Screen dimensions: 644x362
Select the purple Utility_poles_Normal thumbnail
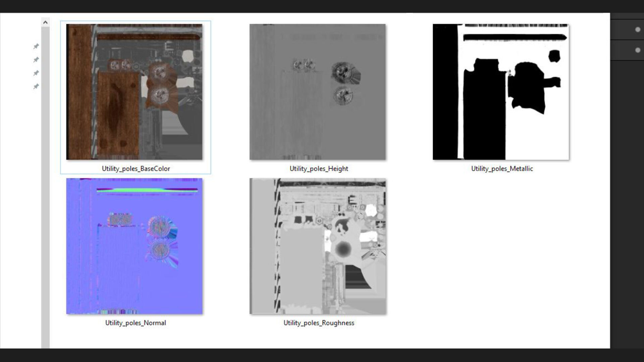click(x=134, y=246)
